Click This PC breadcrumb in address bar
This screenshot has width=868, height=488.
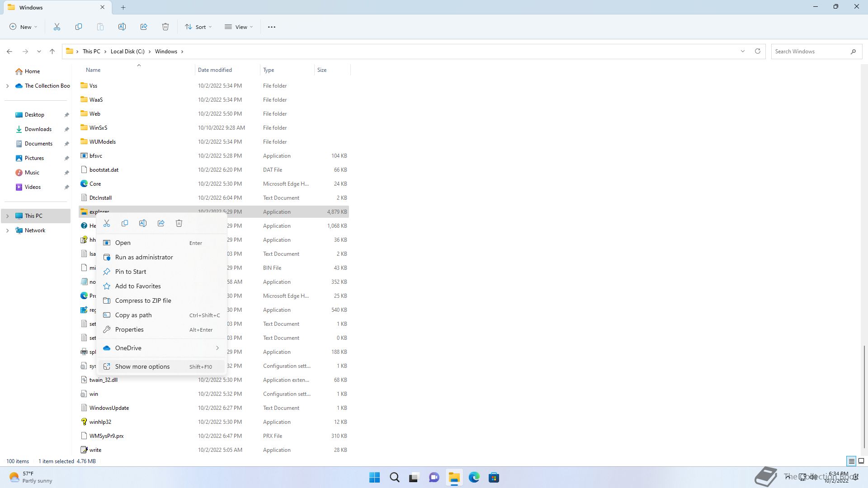click(x=91, y=52)
